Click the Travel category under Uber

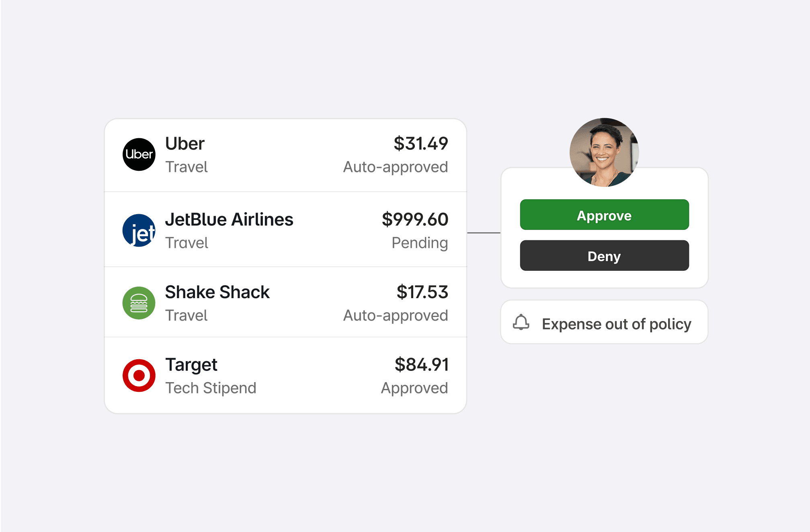point(187,167)
